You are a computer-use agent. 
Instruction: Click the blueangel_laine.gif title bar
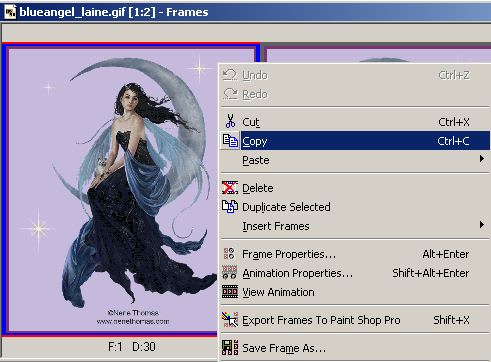(x=245, y=12)
